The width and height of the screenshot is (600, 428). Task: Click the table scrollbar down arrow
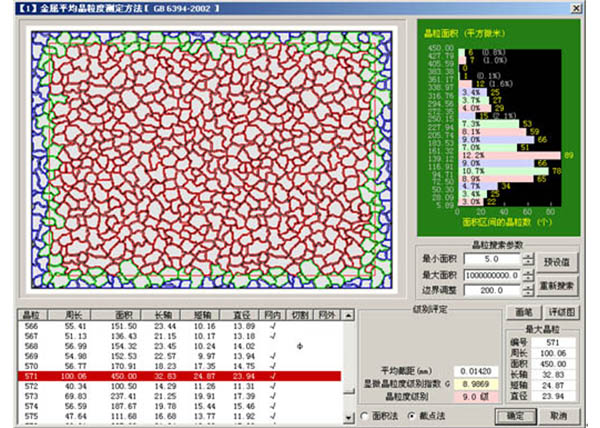click(x=348, y=418)
